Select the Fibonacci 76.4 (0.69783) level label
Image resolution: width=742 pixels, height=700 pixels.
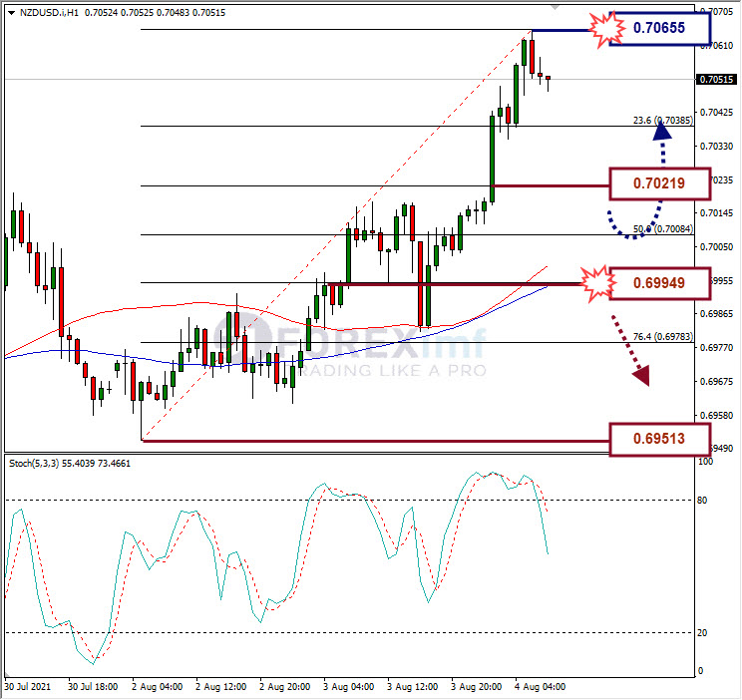pyautogui.click(x=663, y=336)
